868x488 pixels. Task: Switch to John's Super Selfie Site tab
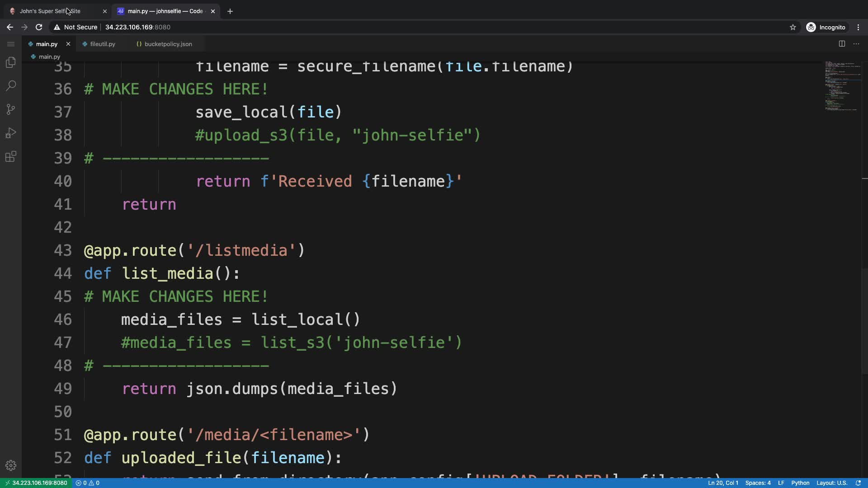tap(50, 11)
